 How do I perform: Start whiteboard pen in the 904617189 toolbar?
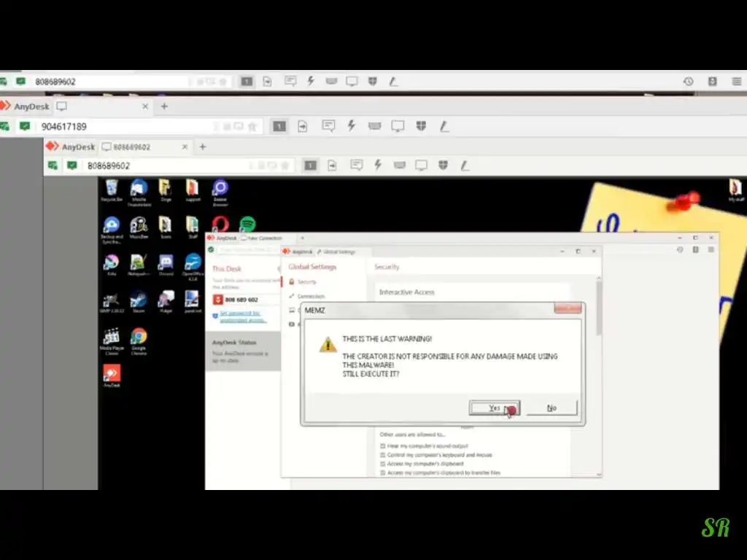(x=444, y=126)
